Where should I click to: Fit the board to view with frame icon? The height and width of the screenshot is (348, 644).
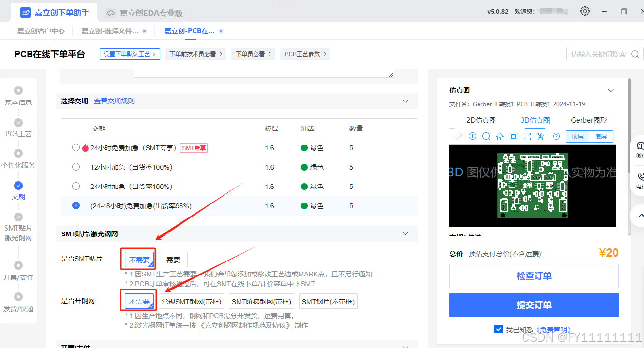[x=514, y=136]
